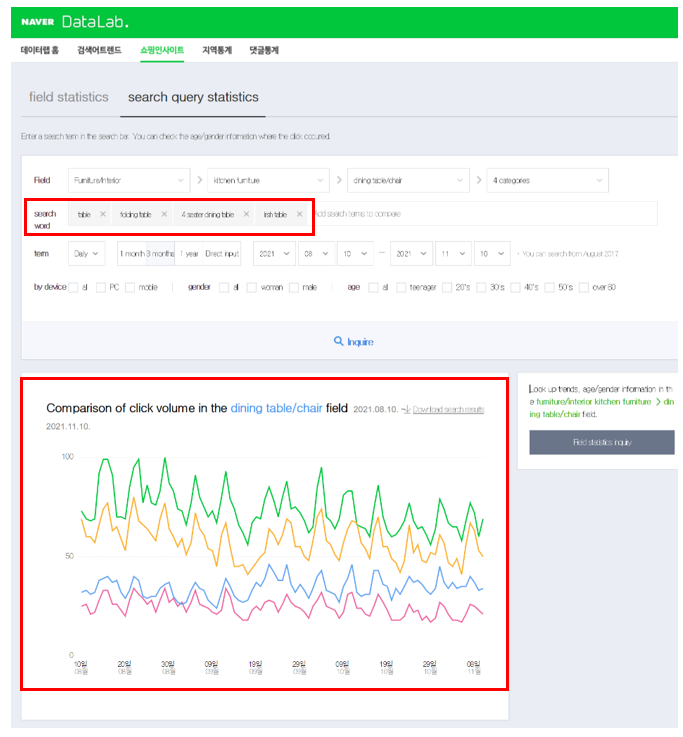Expand the Furniture/Interior field dropdown
Image resolution: width=683 pixels, height=737 pixels.
pos(129,180)
